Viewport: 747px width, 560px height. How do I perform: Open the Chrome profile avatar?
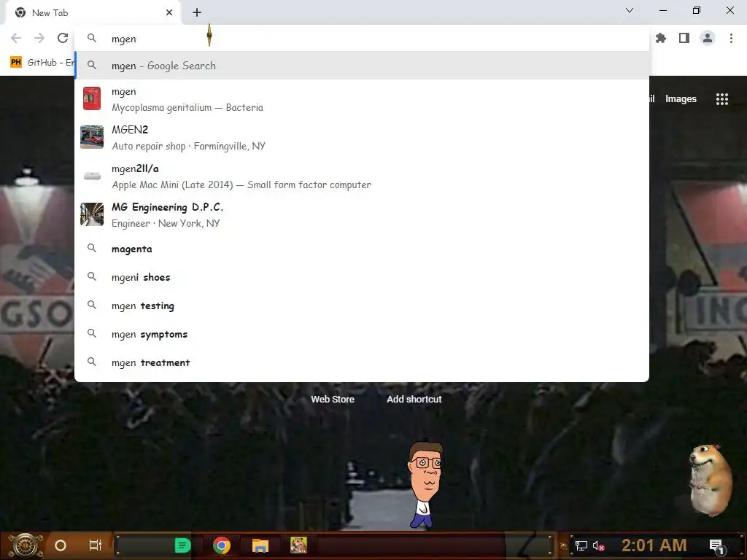[x=708, y=38]
